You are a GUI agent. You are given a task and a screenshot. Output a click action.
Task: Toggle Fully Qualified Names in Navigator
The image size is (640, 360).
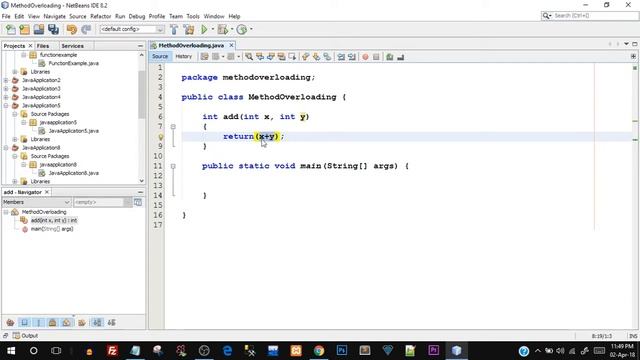coord(82,322)
